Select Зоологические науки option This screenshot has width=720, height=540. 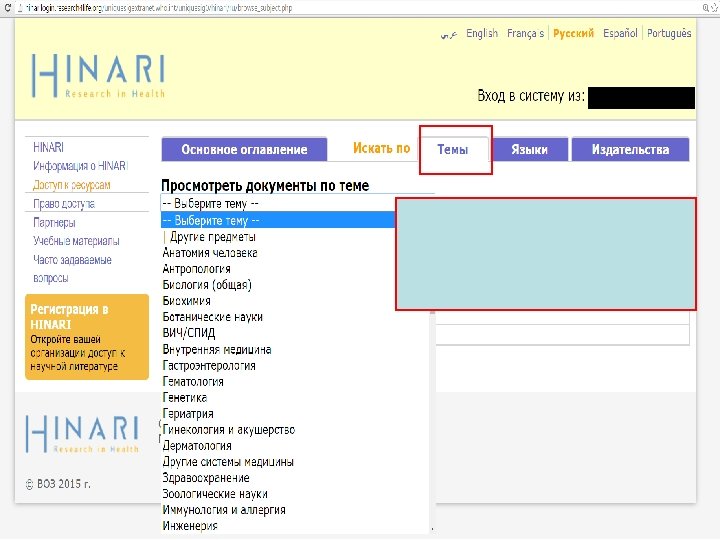pyautogui.click(x=215, y=494)
